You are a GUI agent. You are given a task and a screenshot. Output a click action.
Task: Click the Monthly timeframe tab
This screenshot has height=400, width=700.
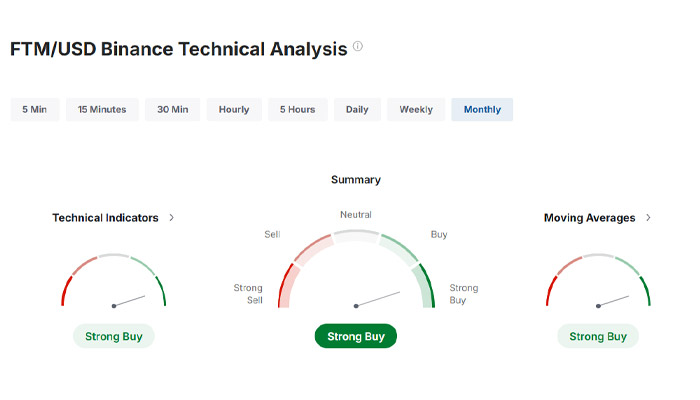tap(482, 109)
